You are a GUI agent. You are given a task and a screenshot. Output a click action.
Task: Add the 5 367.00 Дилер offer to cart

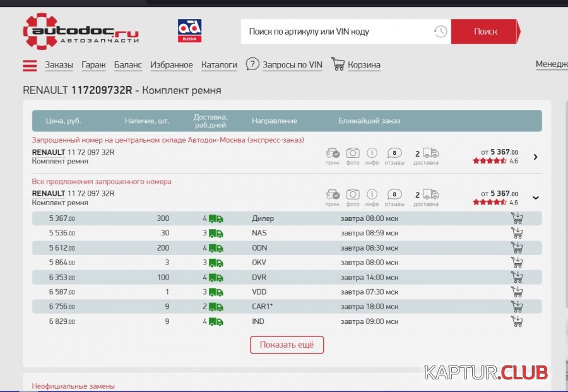click(x=517, y=218)
